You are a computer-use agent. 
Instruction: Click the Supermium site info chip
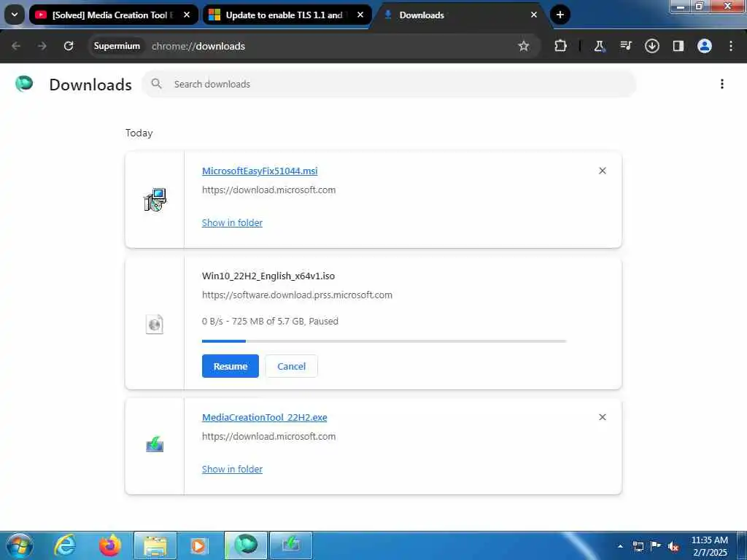click(117, 46)
